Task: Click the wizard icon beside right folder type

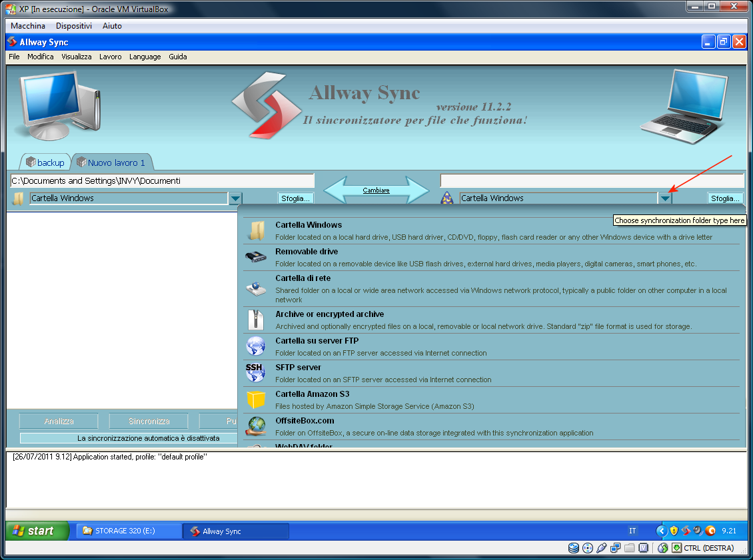Action: pyautogui.click(x=447, y=198)
